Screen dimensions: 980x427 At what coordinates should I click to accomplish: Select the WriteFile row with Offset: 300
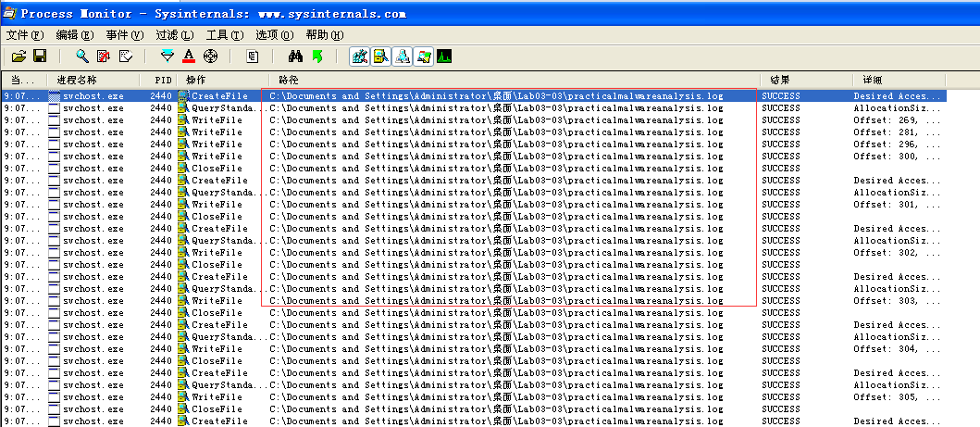pos(474,157)
